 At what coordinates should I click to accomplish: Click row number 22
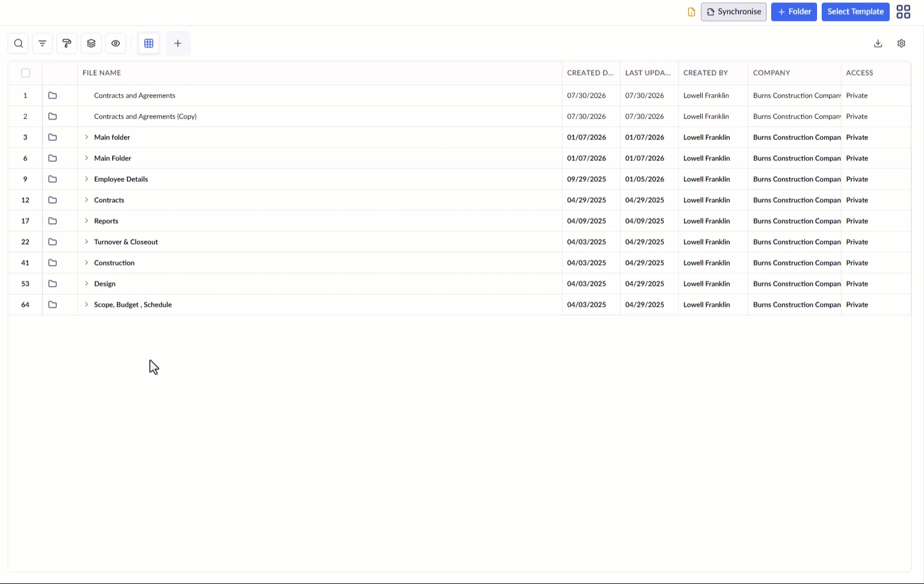tap(25, 242)
